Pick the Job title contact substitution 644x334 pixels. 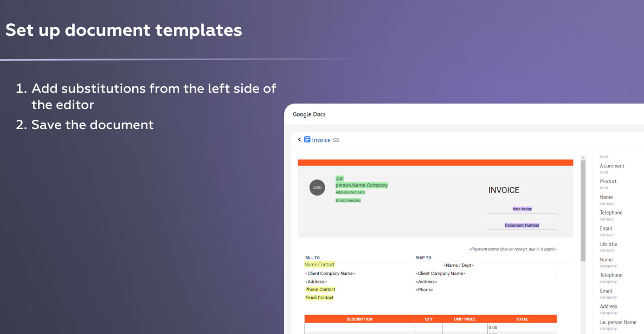[x=608, y=244]
